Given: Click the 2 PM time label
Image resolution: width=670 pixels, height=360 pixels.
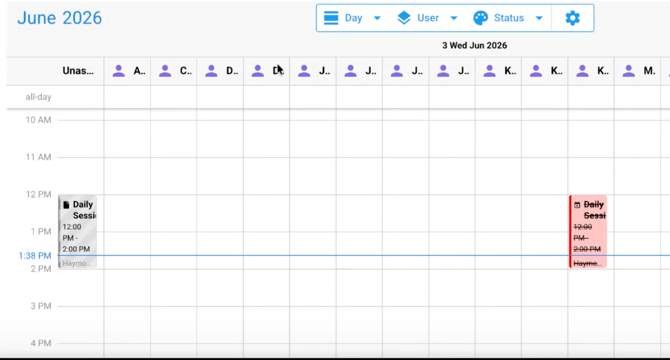Looking at the screenshot, I should pyautogui.click(x=41, y=269).
